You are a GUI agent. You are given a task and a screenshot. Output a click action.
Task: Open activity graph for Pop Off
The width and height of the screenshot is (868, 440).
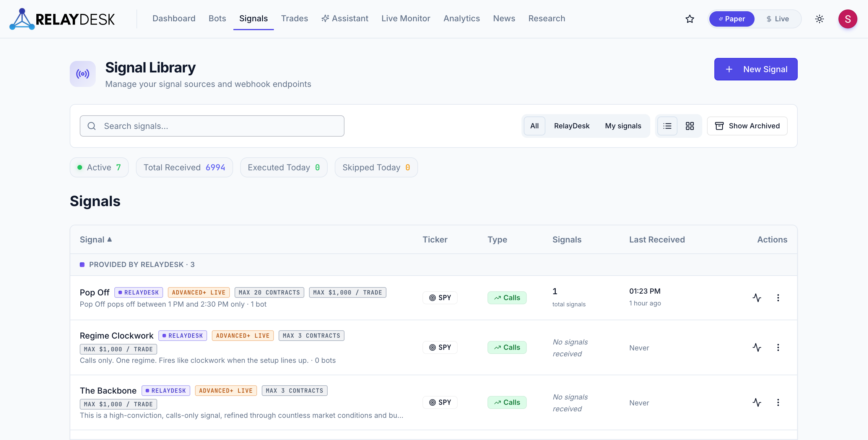point(757,298)
